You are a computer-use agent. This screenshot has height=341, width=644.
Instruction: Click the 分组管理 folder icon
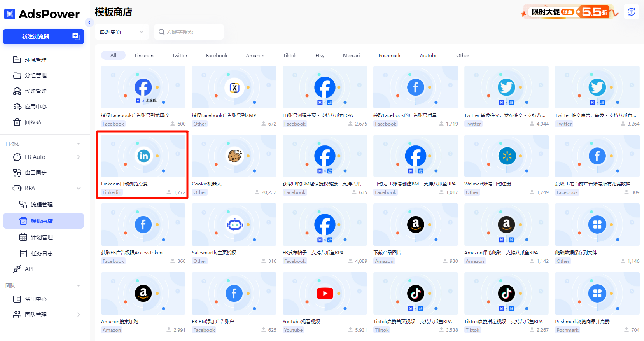(17, 75)
